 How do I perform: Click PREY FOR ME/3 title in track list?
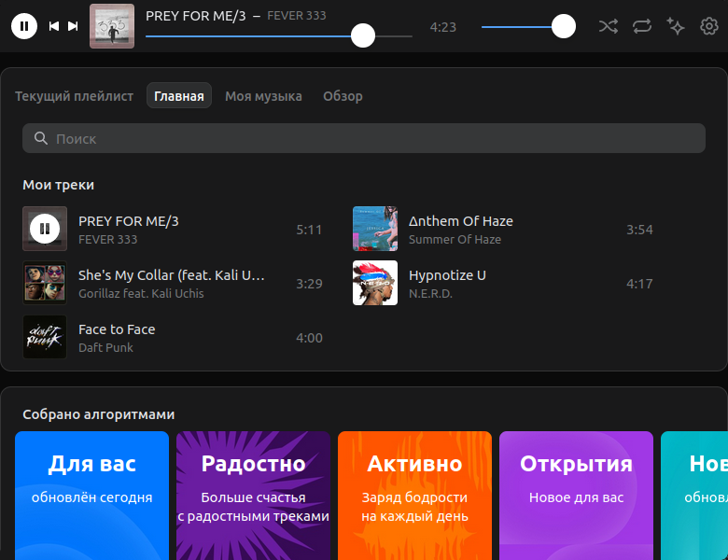[x=129, y=221]
